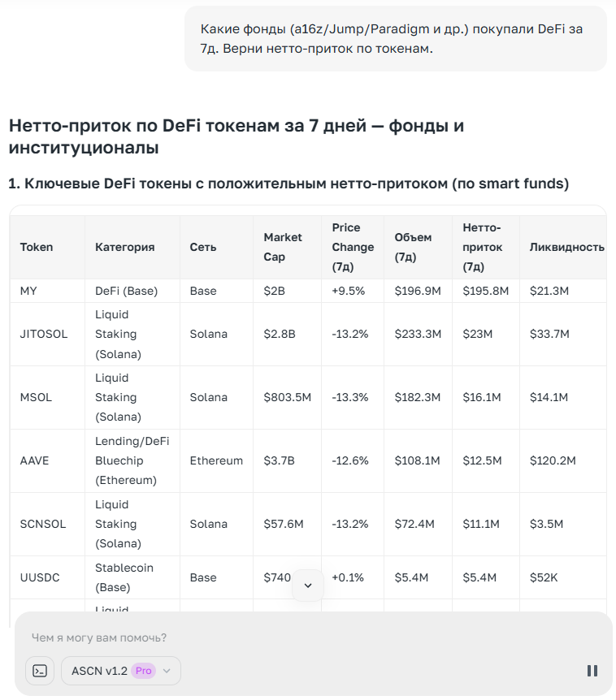616x700 pixels.
Task: Select the user message about DeFi funds
Action: 396,40
